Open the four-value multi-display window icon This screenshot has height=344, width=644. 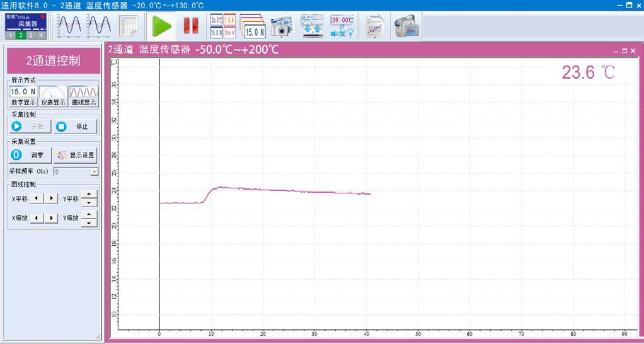[x=222, y=26]
